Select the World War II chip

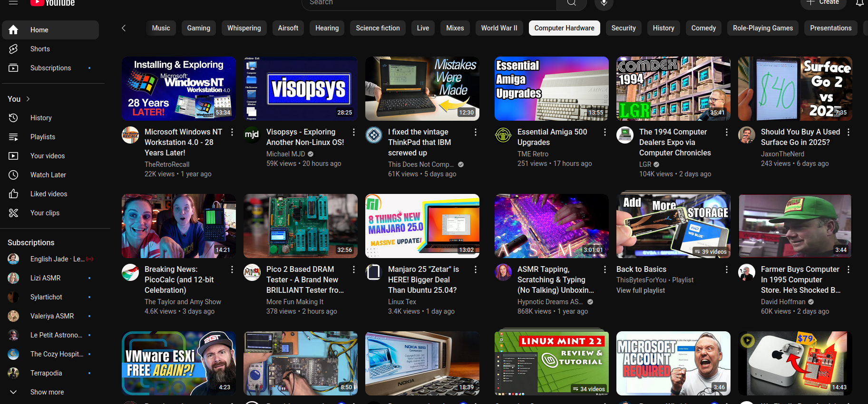coord(499,28)
